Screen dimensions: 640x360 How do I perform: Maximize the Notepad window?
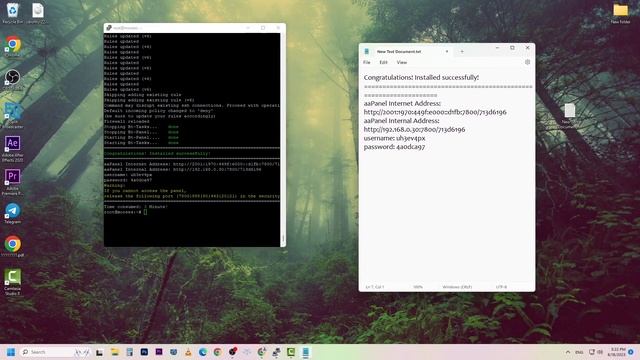tap(512, 48)
